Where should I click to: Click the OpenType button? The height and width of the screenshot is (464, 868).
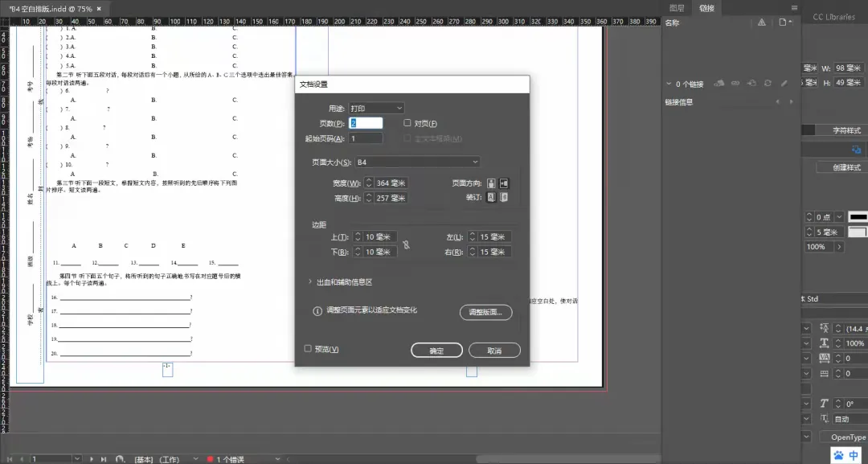click(844, 437)
